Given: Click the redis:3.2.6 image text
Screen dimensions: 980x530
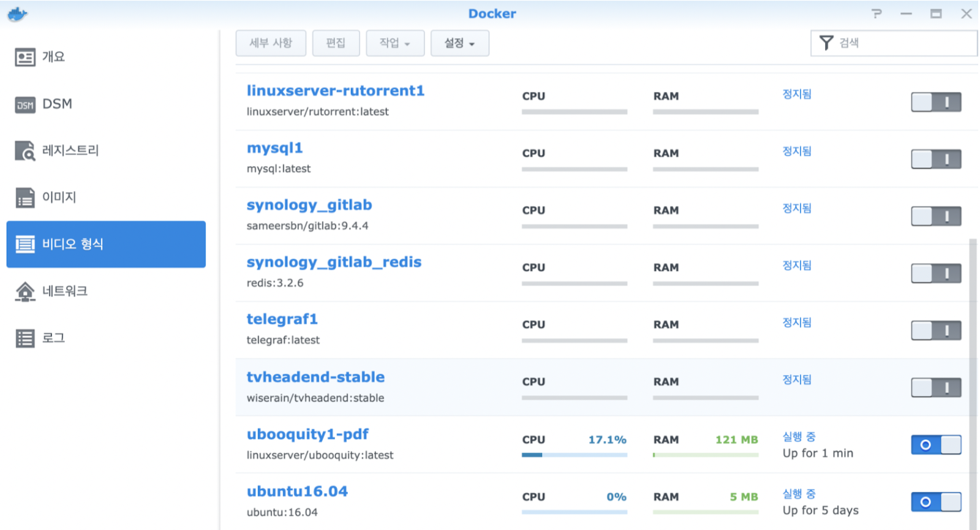Looking at the screenshot, I should point(275,283).
